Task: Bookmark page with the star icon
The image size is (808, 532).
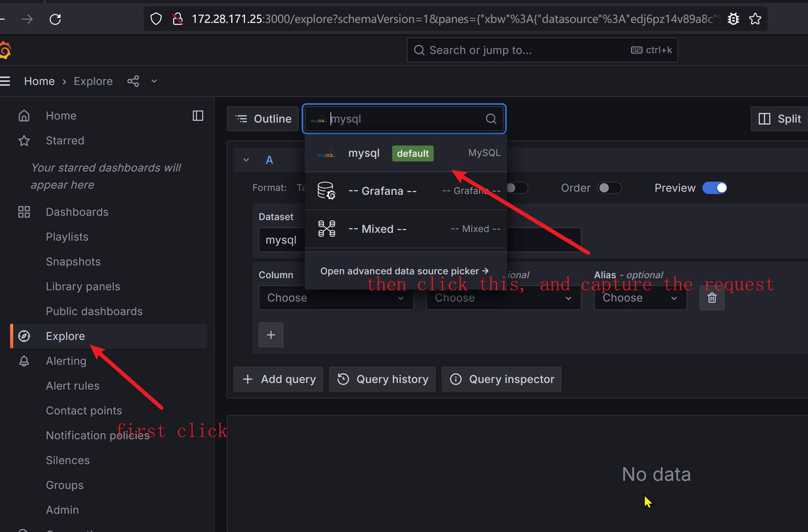Action: pyautogui.click(x=755, y=19)
